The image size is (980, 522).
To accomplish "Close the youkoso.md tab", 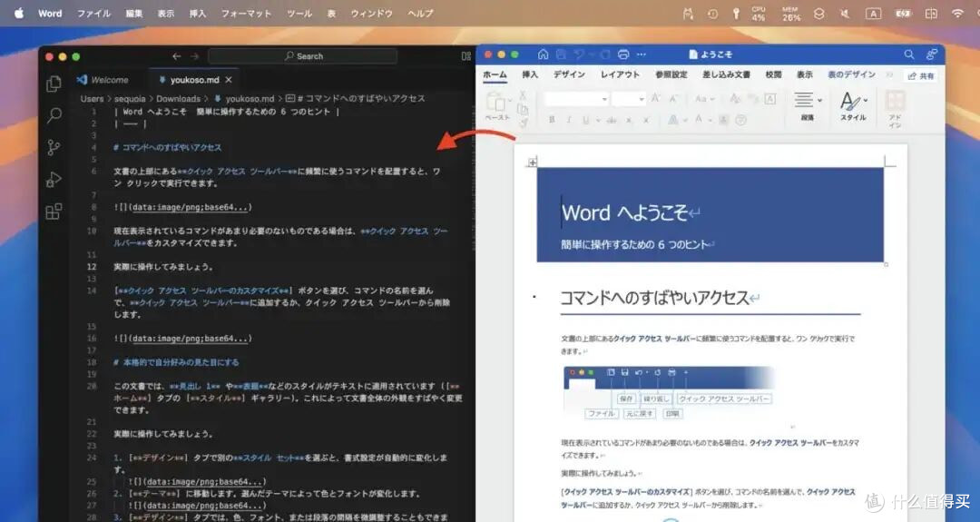I will [229, 80].
